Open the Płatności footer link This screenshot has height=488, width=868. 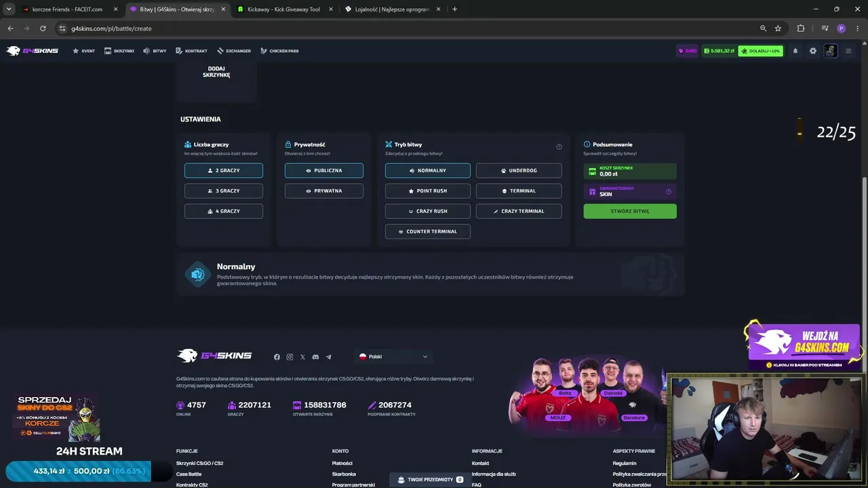coord(342,464)
